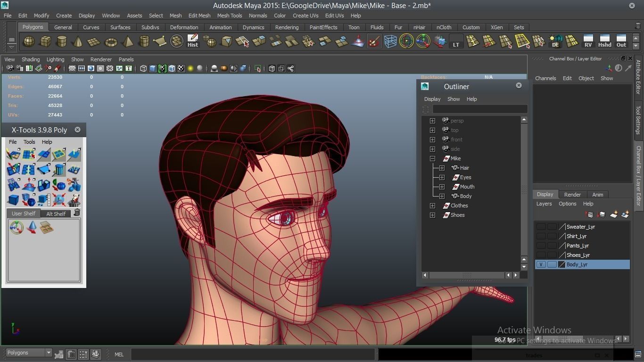Switch to the Animation shelf tab
This screenshot has width=644, height=362.
click(221, 27)
